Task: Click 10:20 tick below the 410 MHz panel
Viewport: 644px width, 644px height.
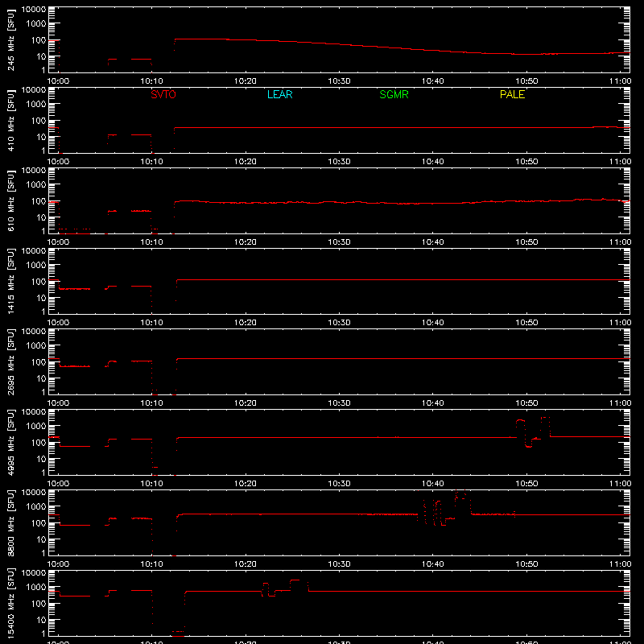Action: click(x=246, y=162)
